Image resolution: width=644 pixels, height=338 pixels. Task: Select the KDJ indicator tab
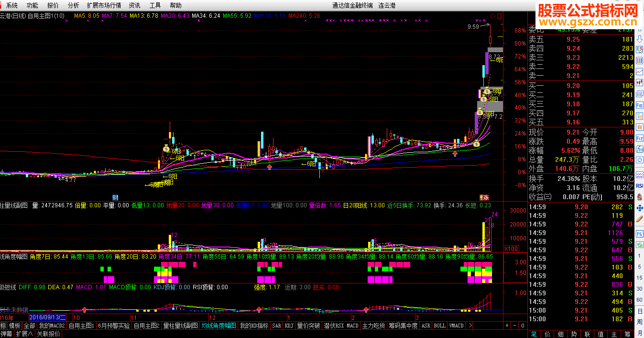(289, 326)
